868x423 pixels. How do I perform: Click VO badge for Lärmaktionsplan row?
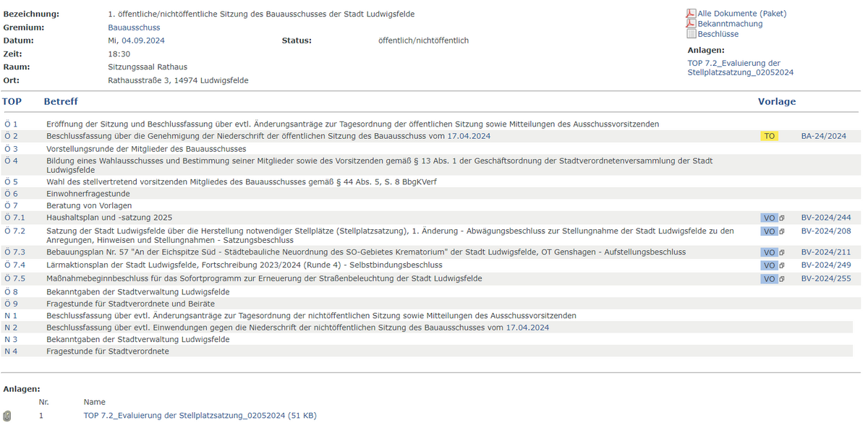pos(769,265)
